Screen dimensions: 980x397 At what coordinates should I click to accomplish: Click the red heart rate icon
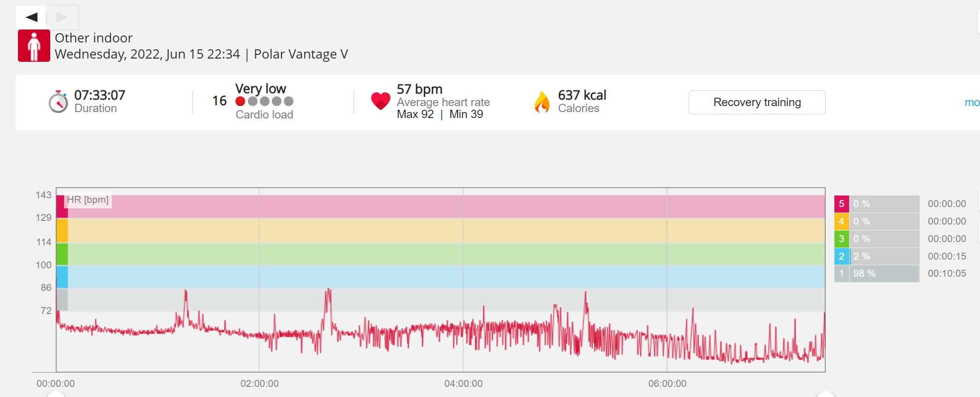point(381,101)
